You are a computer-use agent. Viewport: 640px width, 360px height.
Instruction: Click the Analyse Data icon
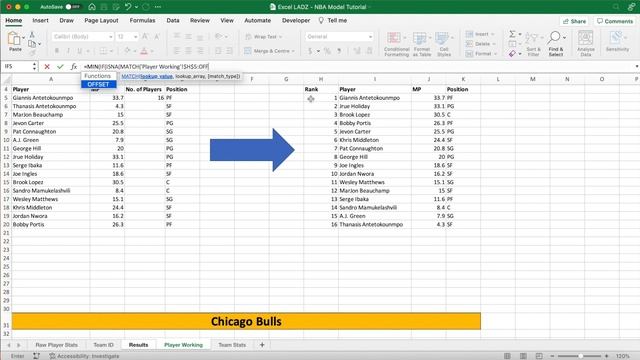coord(586,44)
